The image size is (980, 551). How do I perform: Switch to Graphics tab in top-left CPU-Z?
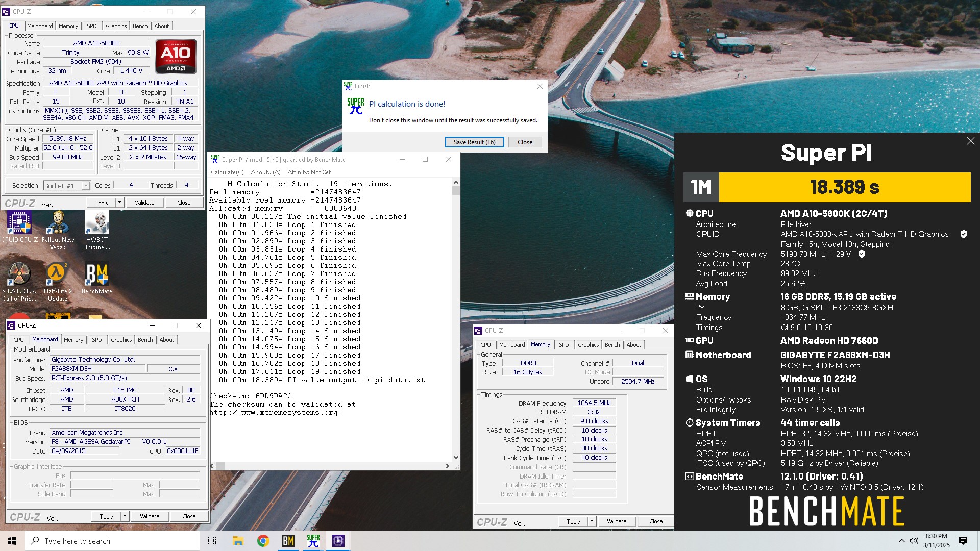(116, 26)
